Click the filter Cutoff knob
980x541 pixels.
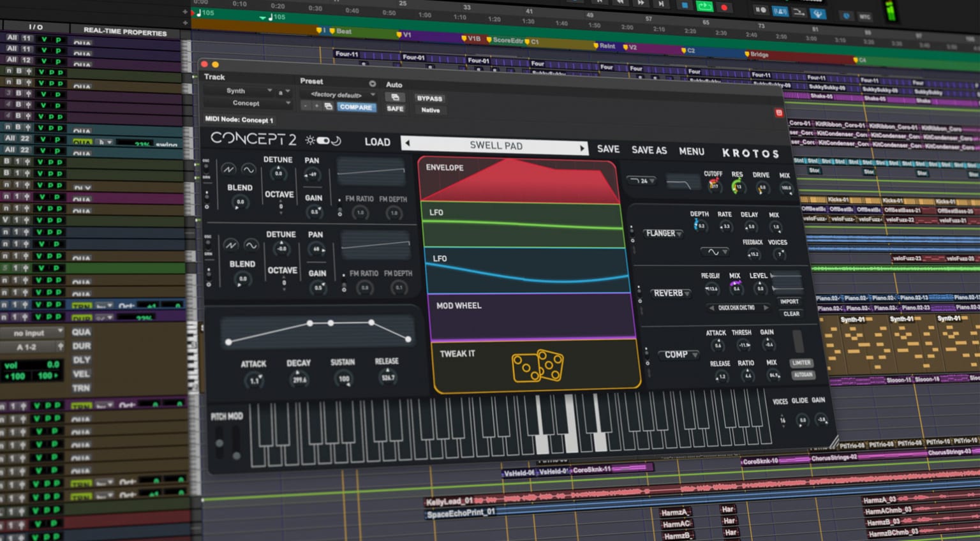pyautogui.click(x=714, y=185)
